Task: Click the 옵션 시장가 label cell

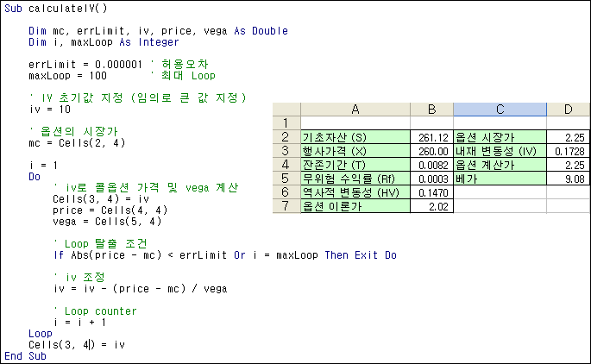Action: [500, 137]
